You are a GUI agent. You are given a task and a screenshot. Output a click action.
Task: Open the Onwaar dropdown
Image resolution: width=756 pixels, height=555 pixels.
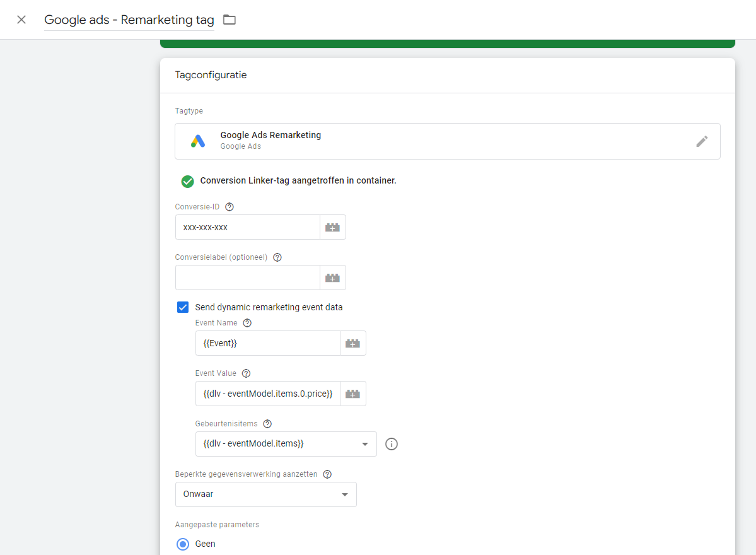point(265,494)
